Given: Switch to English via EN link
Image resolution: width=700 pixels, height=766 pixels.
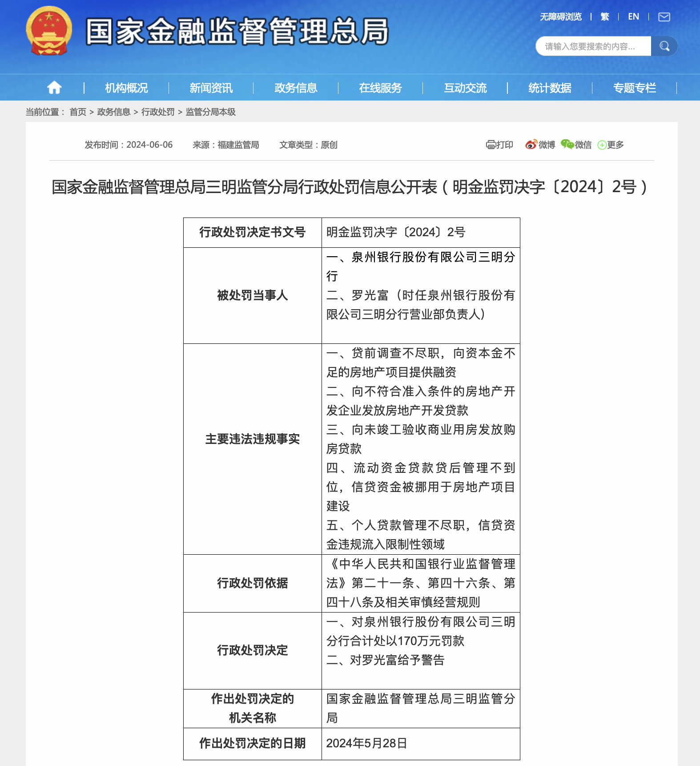Looking at the screenshot, I should [x=633, y=17].
